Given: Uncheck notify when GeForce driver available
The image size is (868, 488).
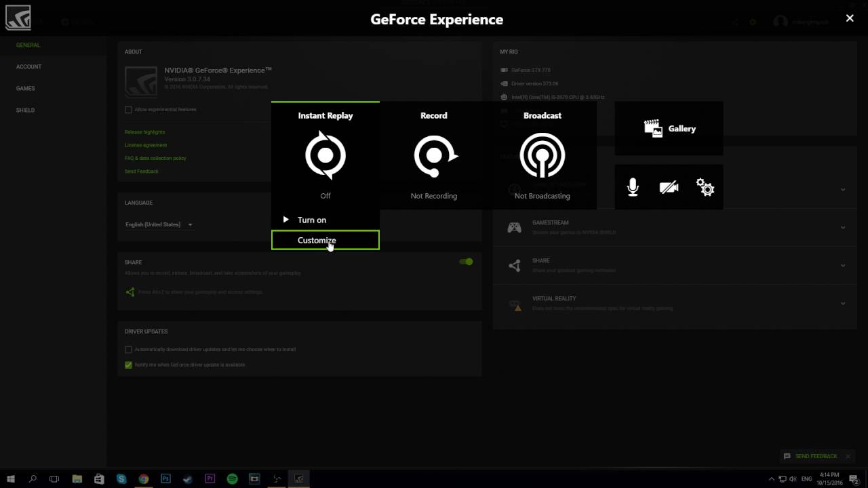Looking at the screenshot, I should (x=128, y=365).
